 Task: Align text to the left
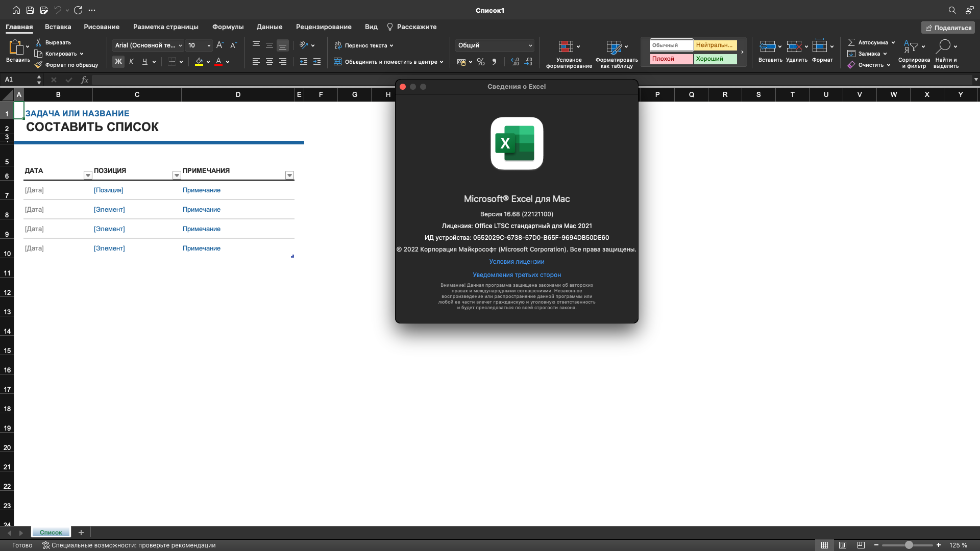click(x=256, y=62)
